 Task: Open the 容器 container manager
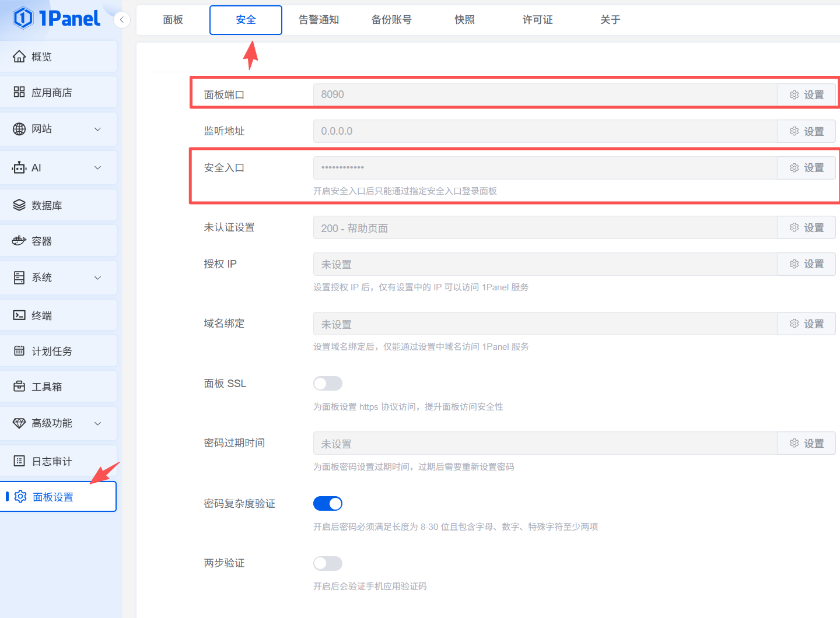41,241
